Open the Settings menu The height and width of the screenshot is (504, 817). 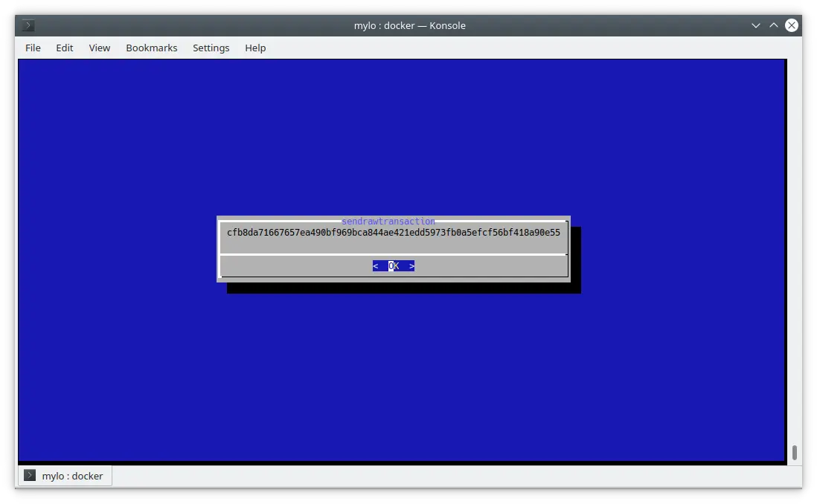click(x=211, y=48)
